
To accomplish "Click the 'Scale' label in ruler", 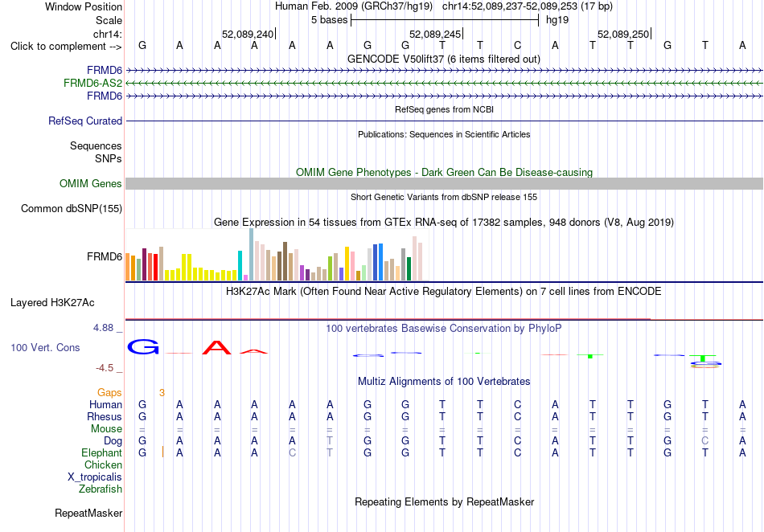I will (x=109, y=20).
